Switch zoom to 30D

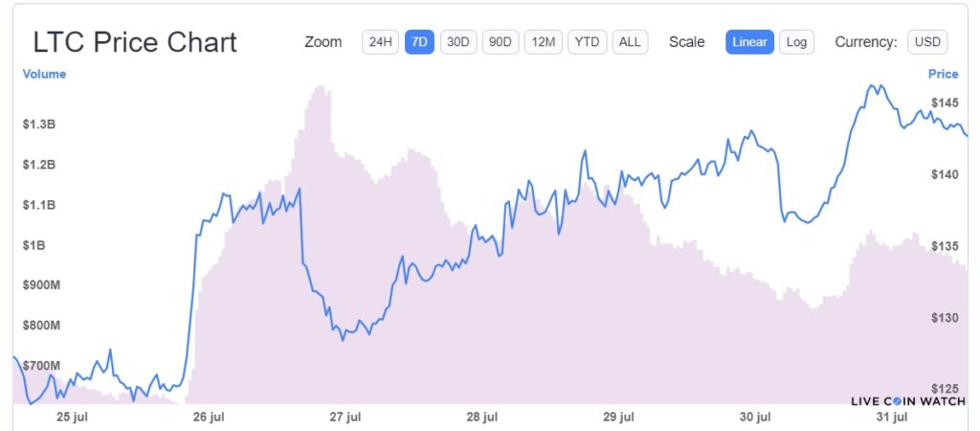pyautogui.click(x=458, y=42)
